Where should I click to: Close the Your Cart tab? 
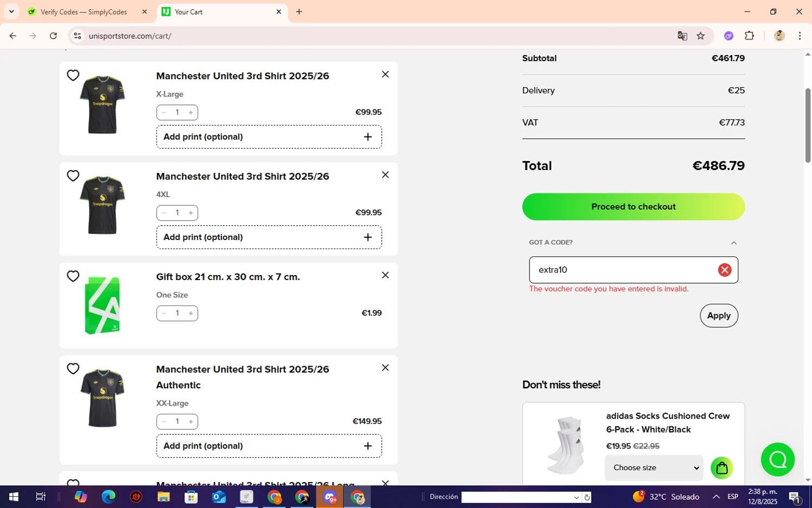[x=279, y=12]
